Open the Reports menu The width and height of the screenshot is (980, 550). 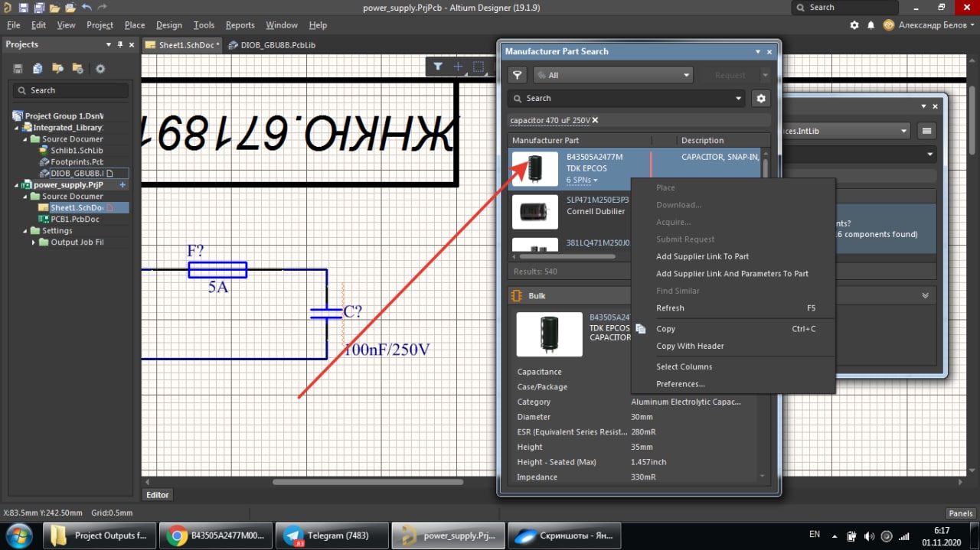(x=240, y=25)
